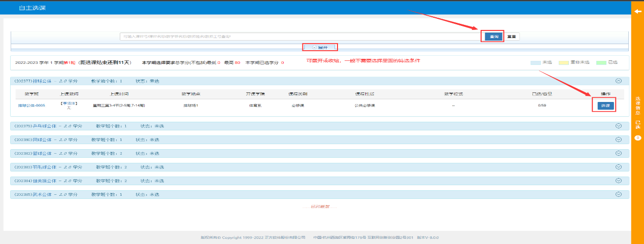644x244 pixels.
Task: Focus the course search input field
Action: point(300,37)
